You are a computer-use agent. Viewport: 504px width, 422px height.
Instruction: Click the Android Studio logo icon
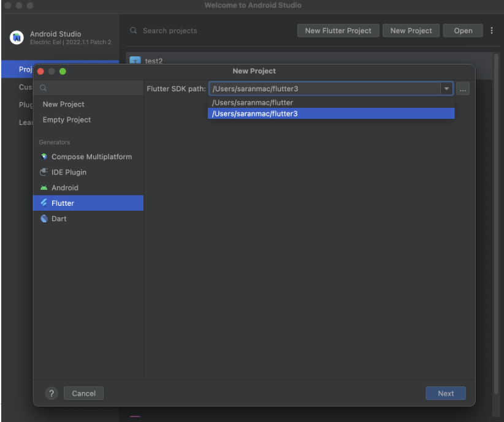point(17,37)
